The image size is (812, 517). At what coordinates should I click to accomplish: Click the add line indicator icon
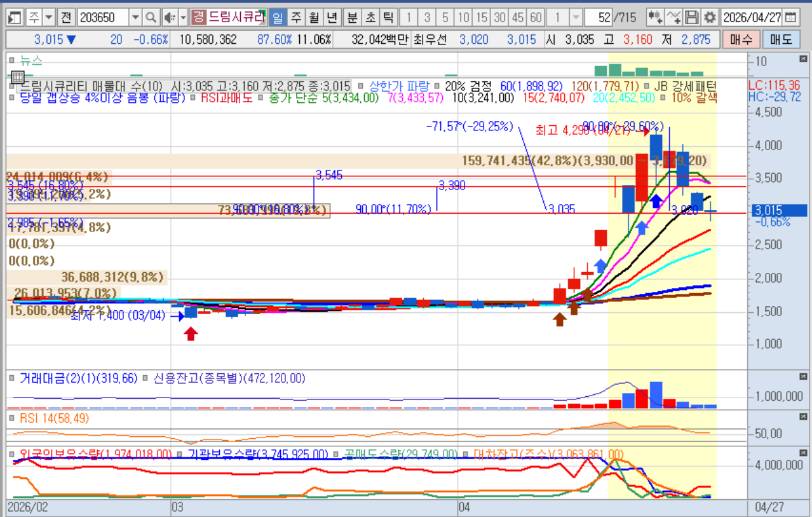click(x=674, y=17)
